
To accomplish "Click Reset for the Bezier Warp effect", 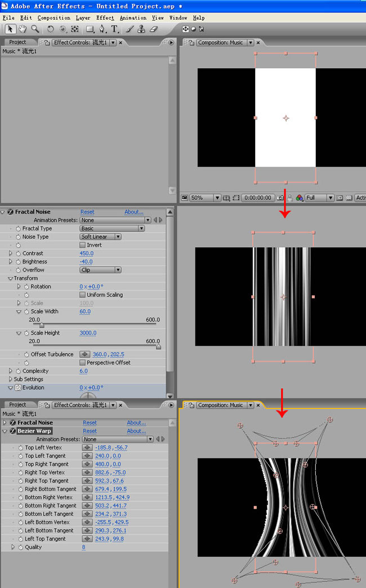I will (90, 431).
